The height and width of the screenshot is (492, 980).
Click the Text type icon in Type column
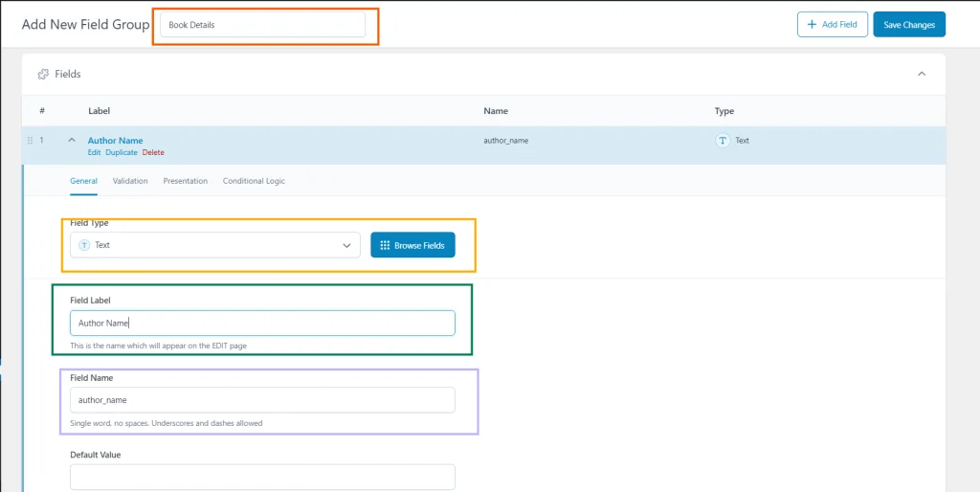(x=723, y=141)
